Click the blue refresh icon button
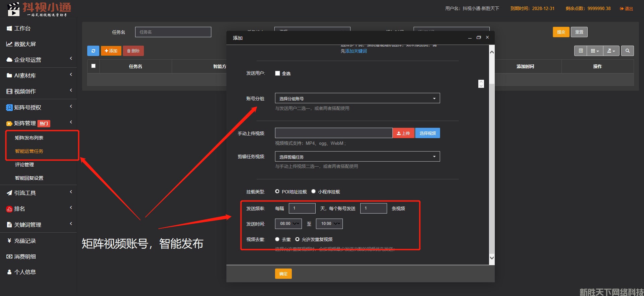 pyautogui.click(x=93, y=51)
